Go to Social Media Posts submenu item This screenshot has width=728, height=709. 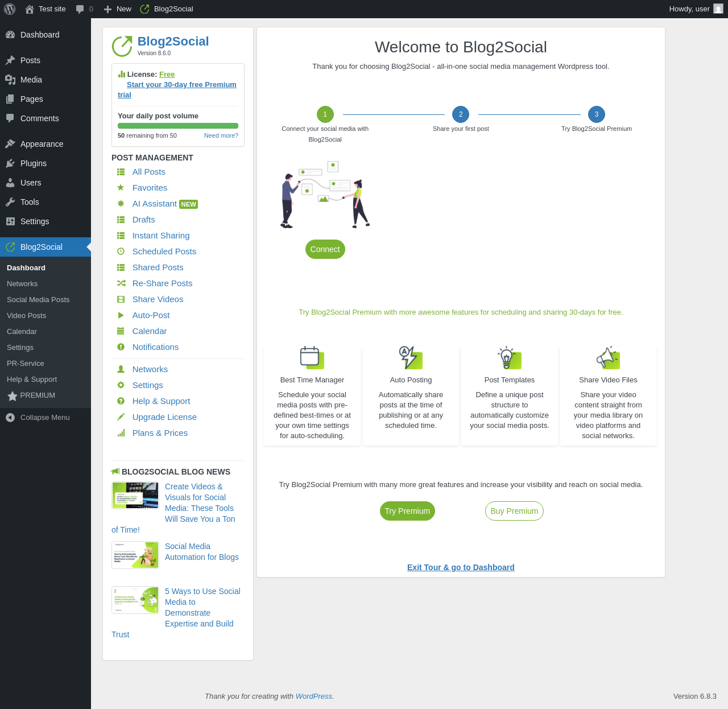45,300
